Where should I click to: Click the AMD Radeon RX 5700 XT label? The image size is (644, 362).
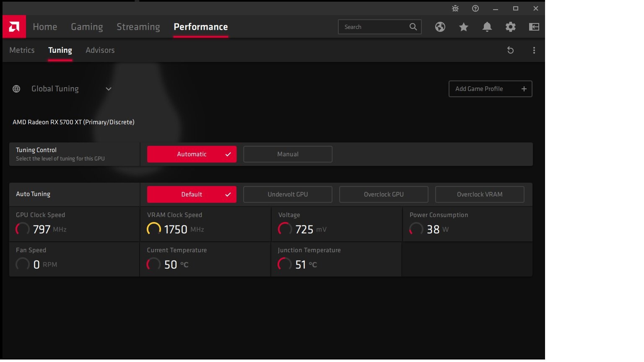point(73,122)
